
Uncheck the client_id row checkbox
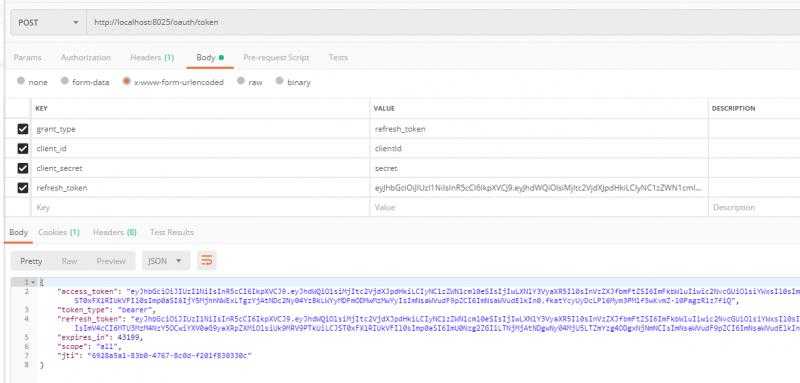coord(22,149)
